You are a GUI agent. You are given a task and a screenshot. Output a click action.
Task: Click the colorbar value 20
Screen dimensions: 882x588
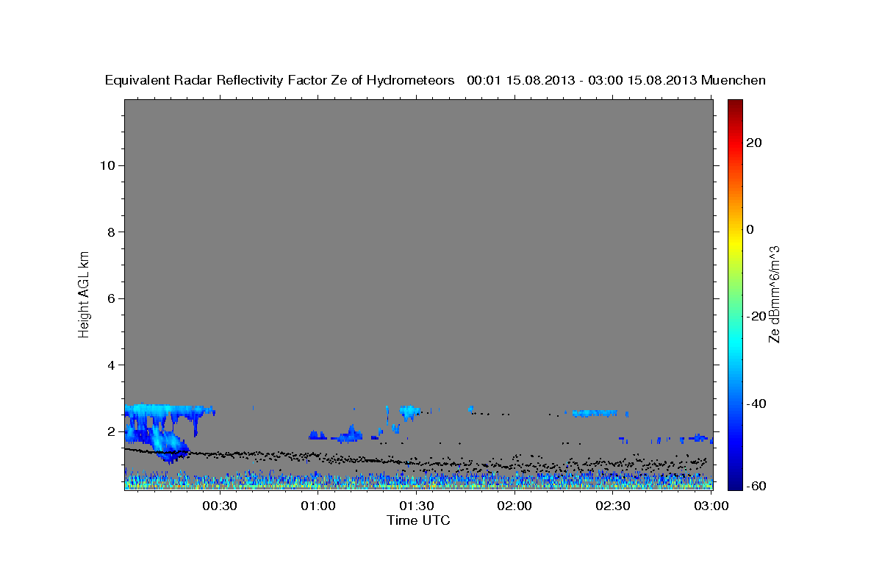(754, 143)
